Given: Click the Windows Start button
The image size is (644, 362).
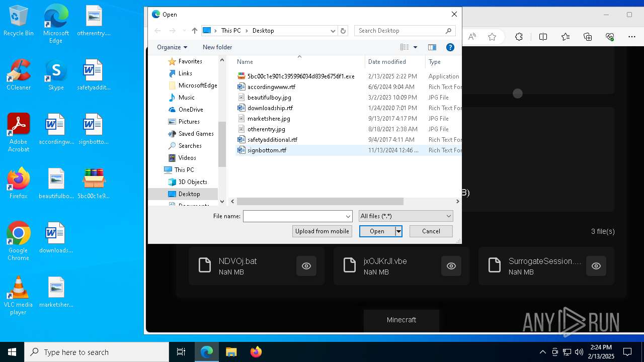Looking at the screenshot, I should pyautogui.click(x=12, y=352).
